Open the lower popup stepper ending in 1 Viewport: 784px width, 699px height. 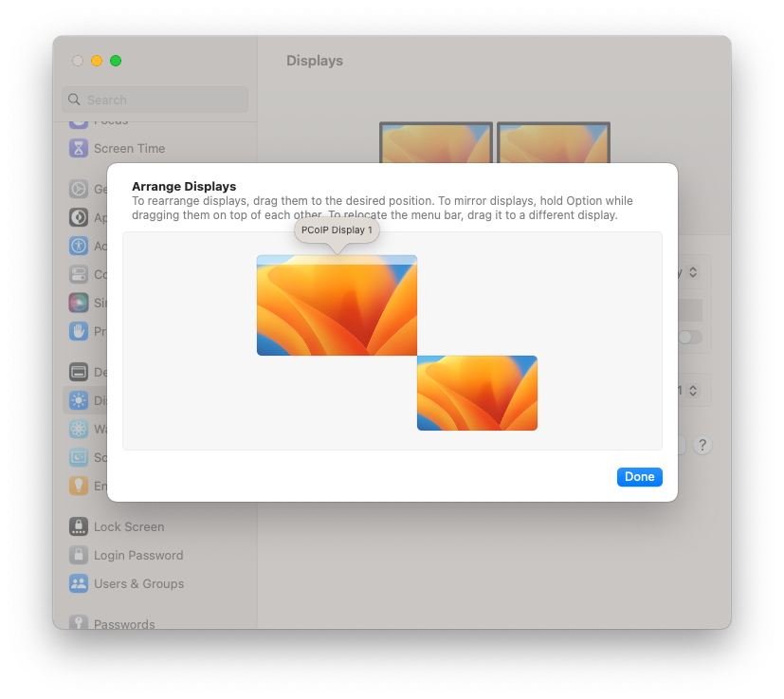pos(692,390)
